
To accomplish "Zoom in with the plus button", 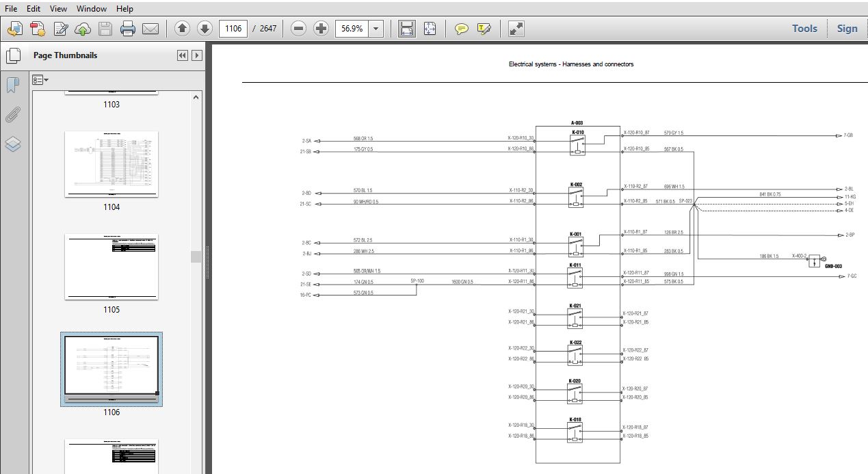I will 321,29.
